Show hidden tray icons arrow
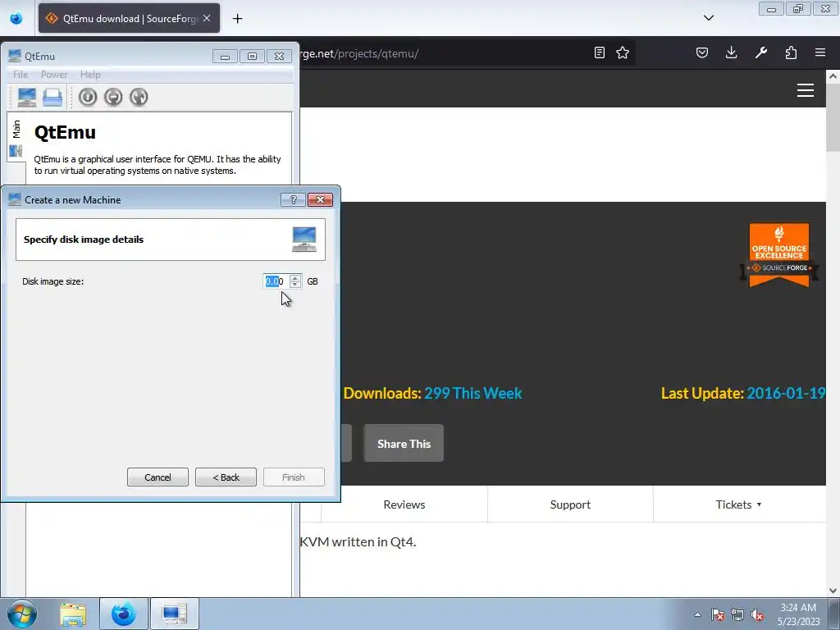The width and height of the screenshot is (840, 630). (697, 614)
